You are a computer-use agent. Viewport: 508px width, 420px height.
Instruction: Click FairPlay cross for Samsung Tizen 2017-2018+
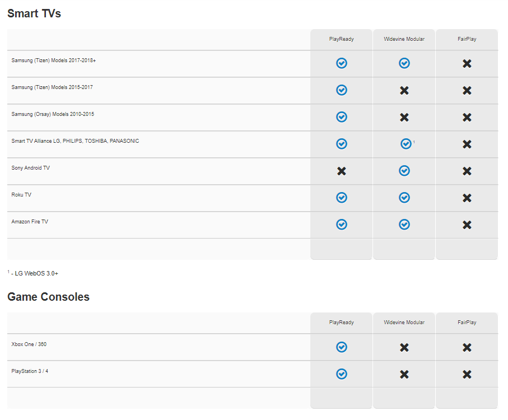click(467, 63)
